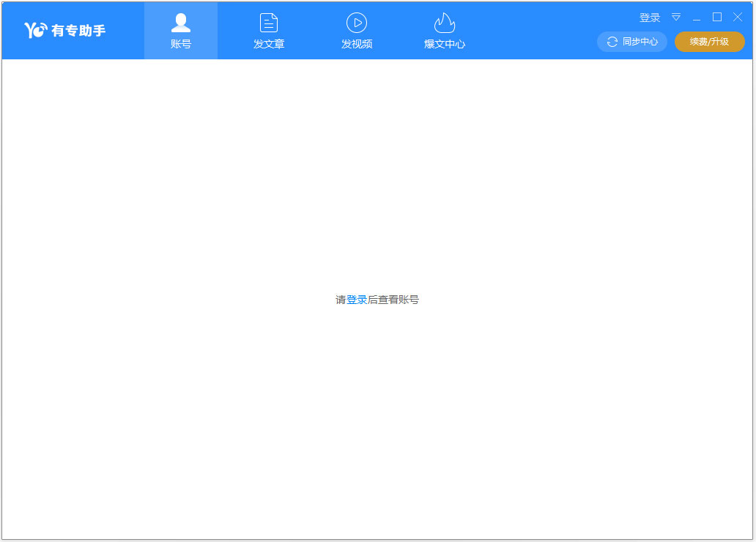Click the document icon for 发文章
The height and width of the screenshot is (542, 756).
(269, 23)
